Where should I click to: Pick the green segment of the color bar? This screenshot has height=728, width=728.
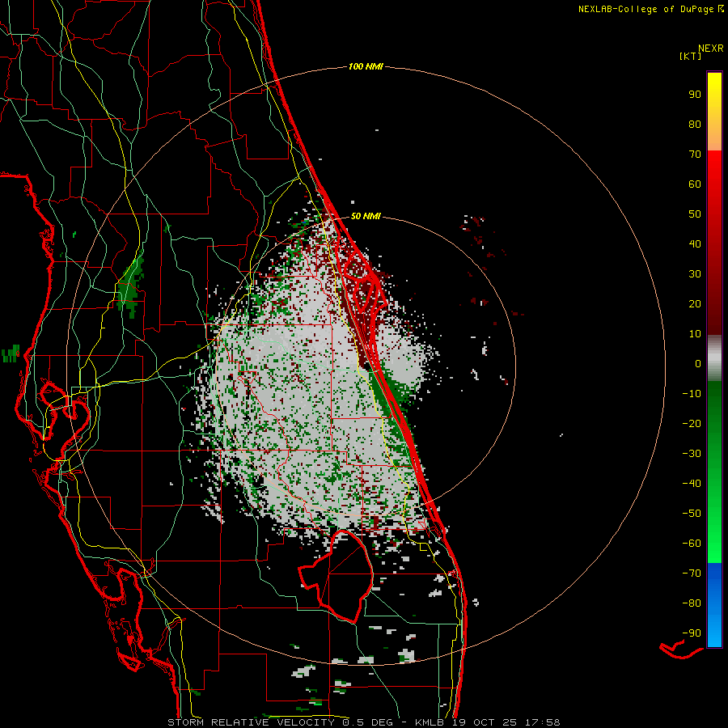[x=714, y=472]
